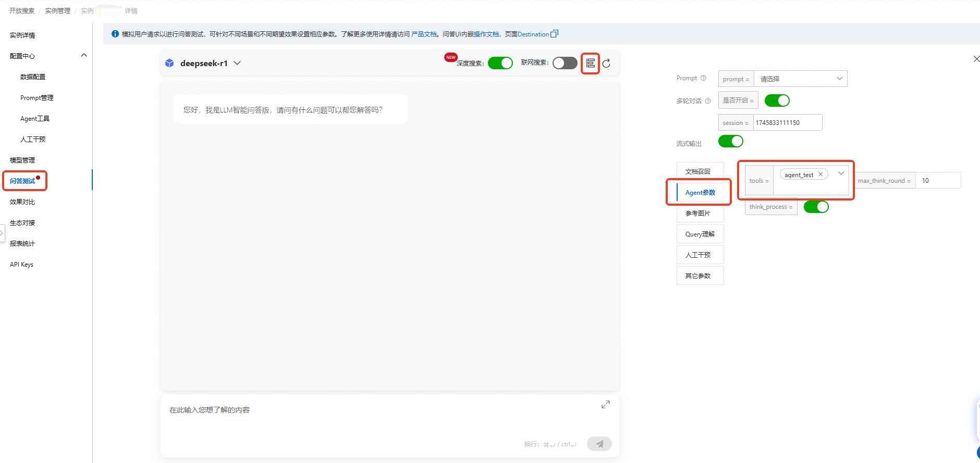This screenshot has height=463, width=980.
Task: Open 报表统计 in sidebar
Action: coord(22,243)
